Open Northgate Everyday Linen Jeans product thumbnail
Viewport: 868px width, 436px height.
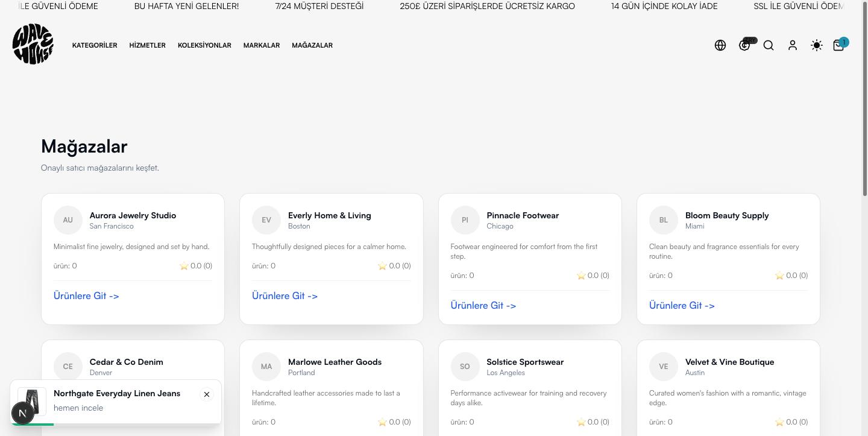(x=32, y=400)
